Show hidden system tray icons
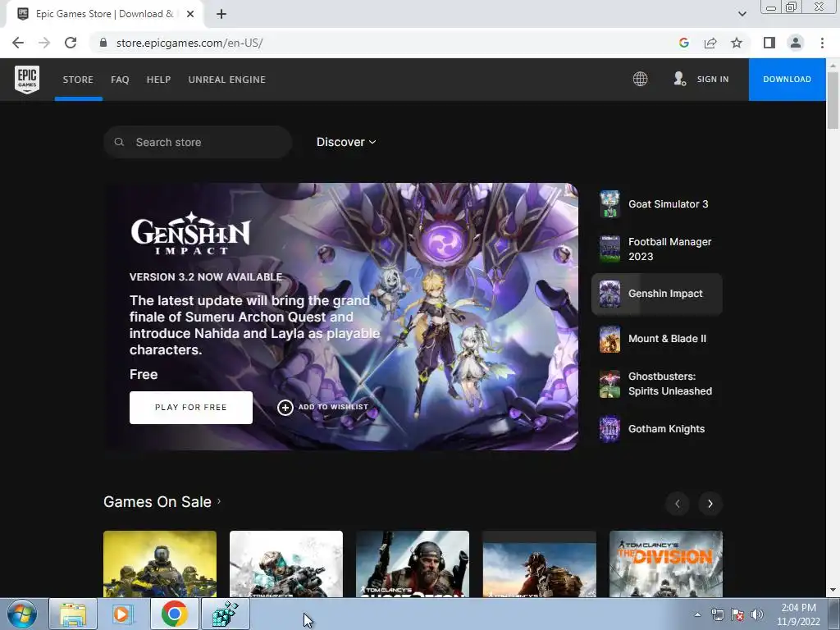 coord(697,614)
